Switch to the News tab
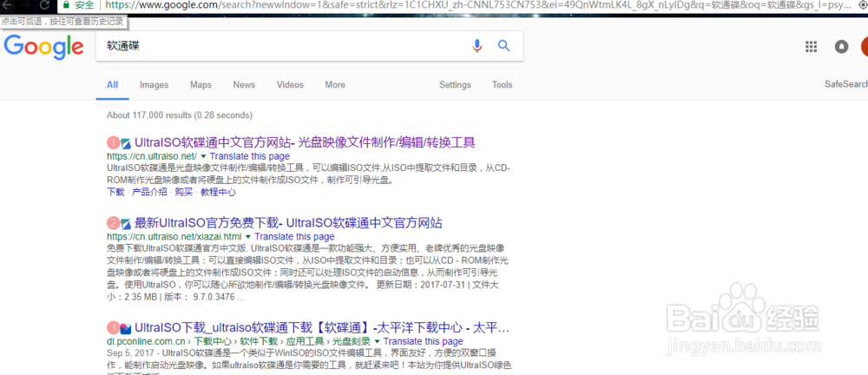 (244, 85)
